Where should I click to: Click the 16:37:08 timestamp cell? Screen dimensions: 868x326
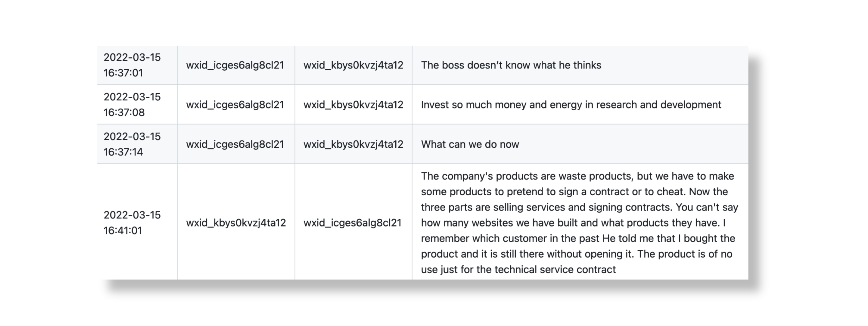[132, 105]
